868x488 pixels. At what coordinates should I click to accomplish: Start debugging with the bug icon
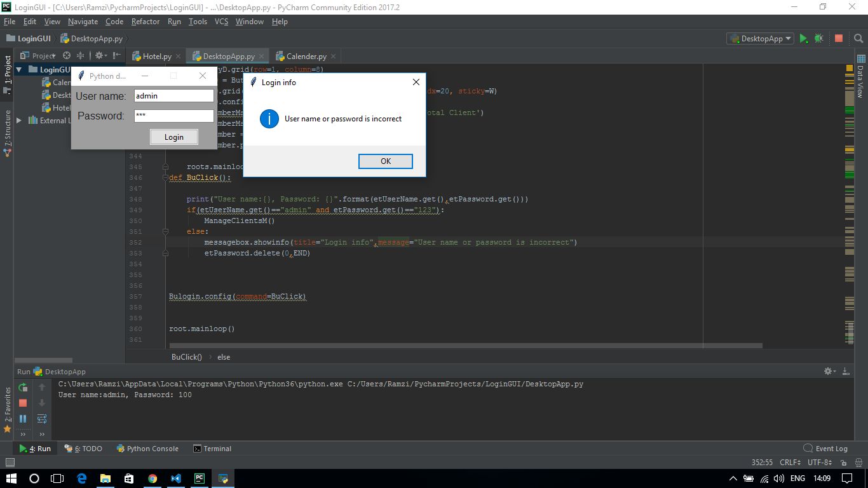[x=819, y=39]
